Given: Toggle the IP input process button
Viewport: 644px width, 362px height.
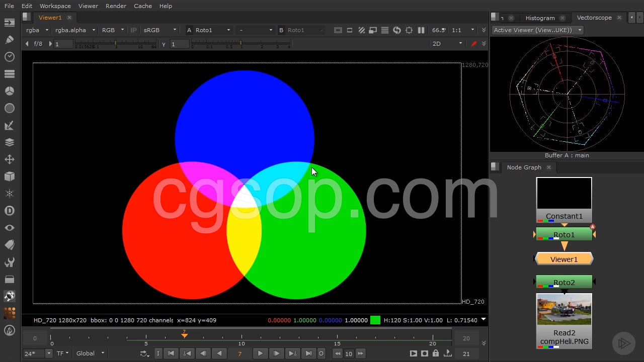Looking at the screenshot, I should point(133,30).
